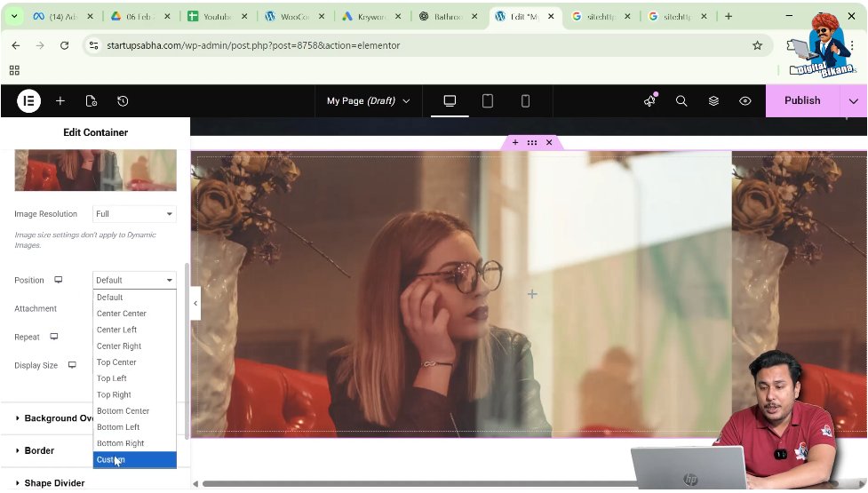Collapse the left panel with the arrow handle
The image size is (868, 493).
(x=195, y=303)
